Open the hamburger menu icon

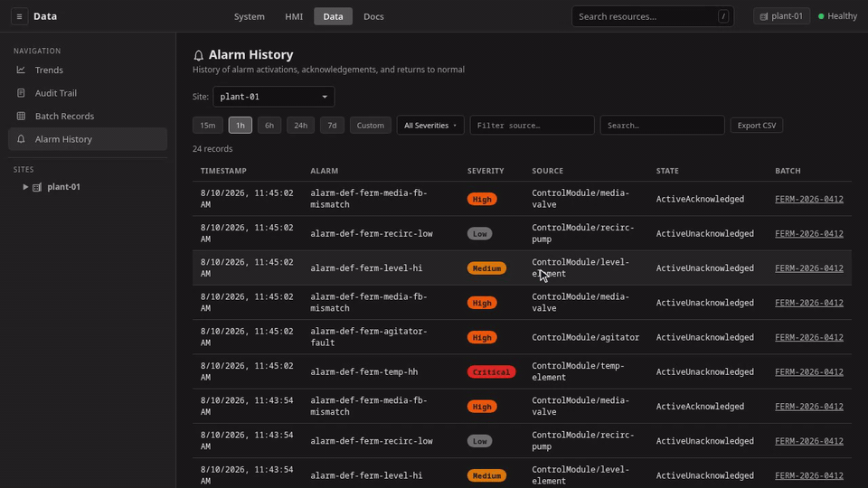(x=19, y=16)
